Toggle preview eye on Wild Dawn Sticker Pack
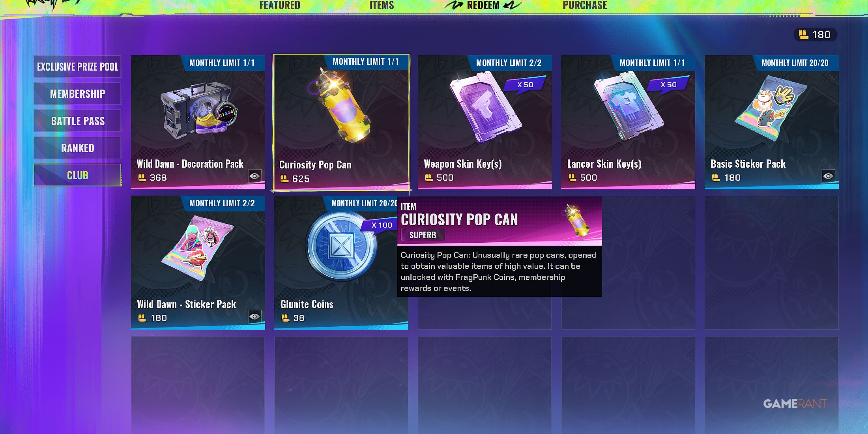Viewport: 868px width, 434px height. [x=254, y=316]
